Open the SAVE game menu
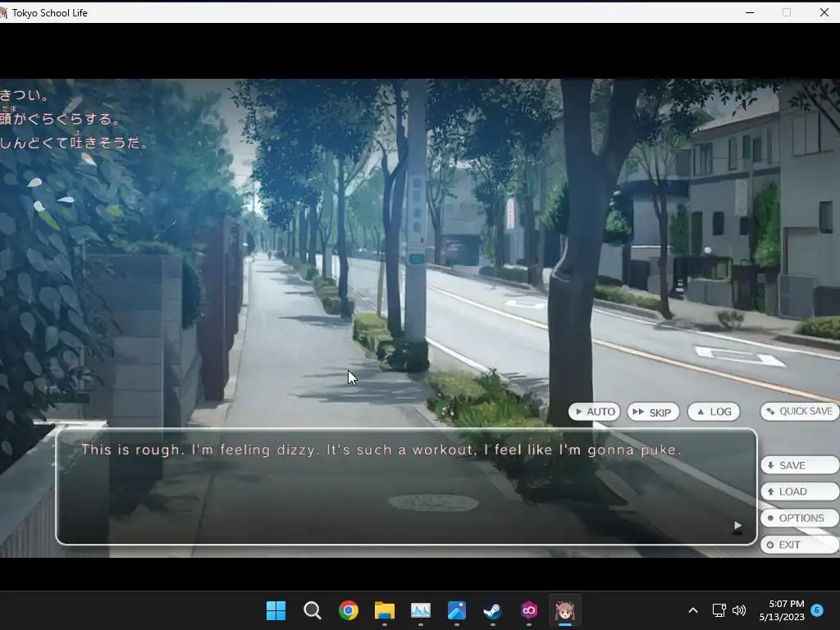 [800, 465]
